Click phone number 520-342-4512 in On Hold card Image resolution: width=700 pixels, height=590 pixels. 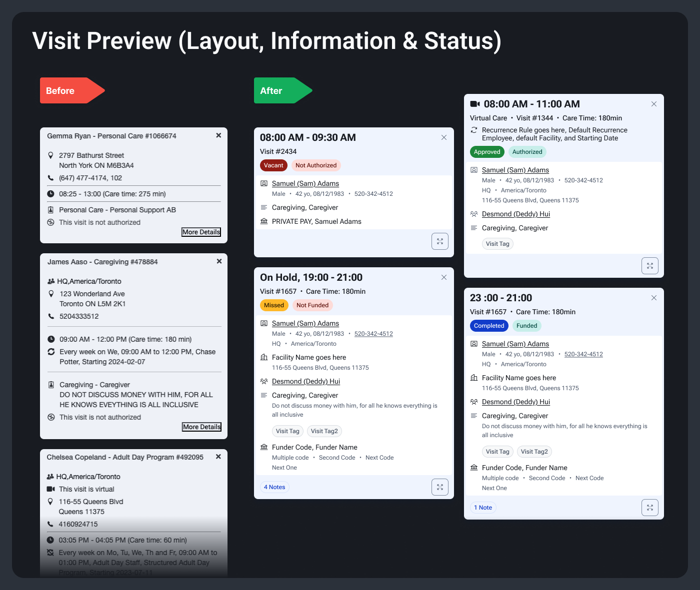click(x=373, y=334)
